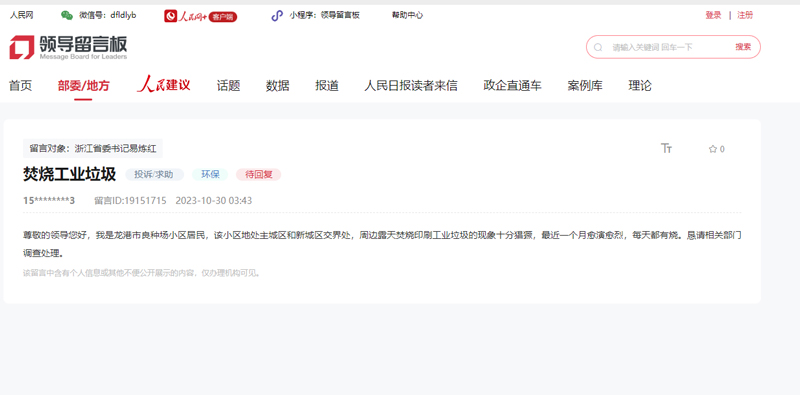Click the 投诉/求助 tag
The image size is (800, 395).
[154, 175]
